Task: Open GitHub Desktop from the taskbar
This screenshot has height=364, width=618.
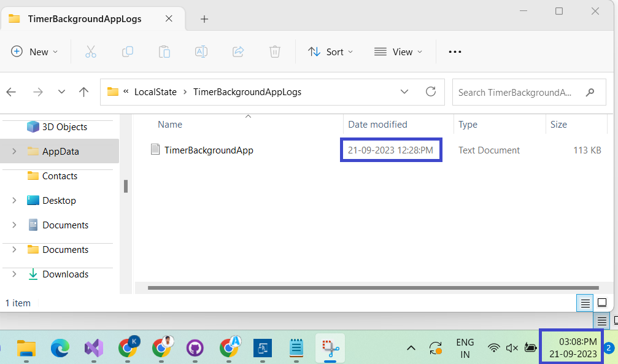Action: coord(195,349)
